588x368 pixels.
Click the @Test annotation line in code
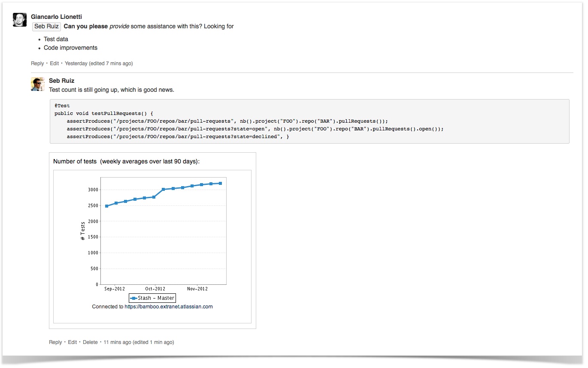(62, 106)
